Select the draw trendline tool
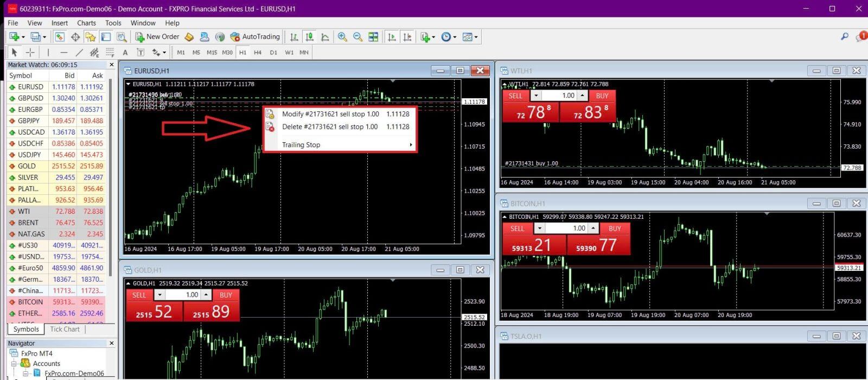Image resolution: width=868 pixels, height=380 pixels. (x=79, y=53)
